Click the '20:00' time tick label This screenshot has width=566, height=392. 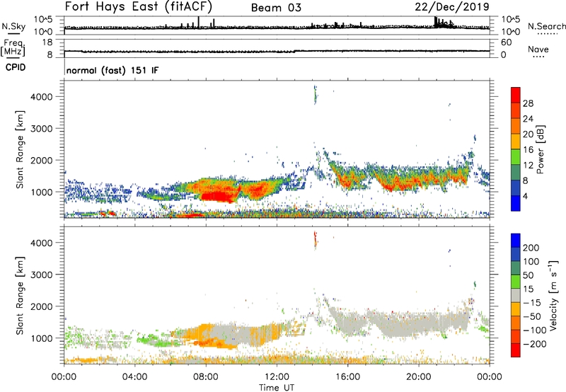[x=418, y=377]
